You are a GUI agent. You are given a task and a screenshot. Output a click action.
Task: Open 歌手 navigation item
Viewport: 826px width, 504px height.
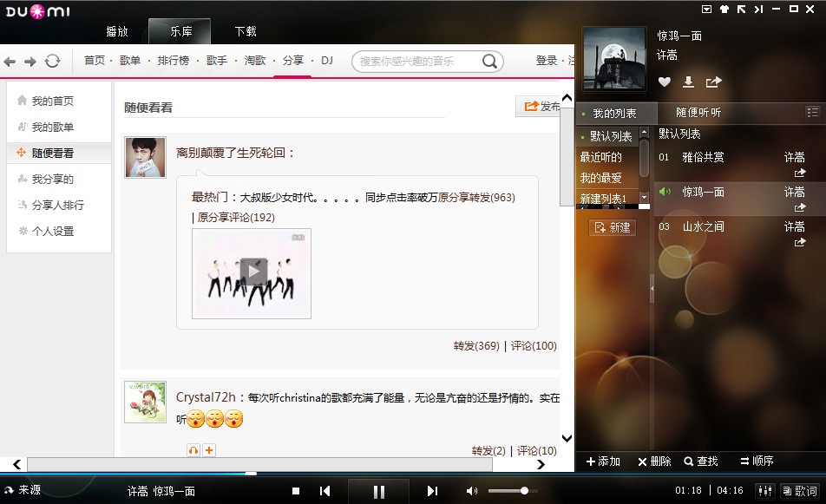(217, 61)
